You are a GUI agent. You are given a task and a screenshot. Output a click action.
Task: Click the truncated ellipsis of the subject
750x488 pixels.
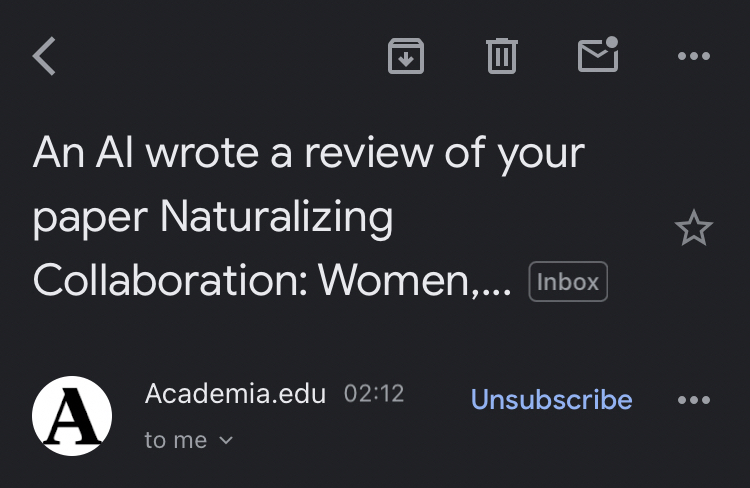(497, 283)
